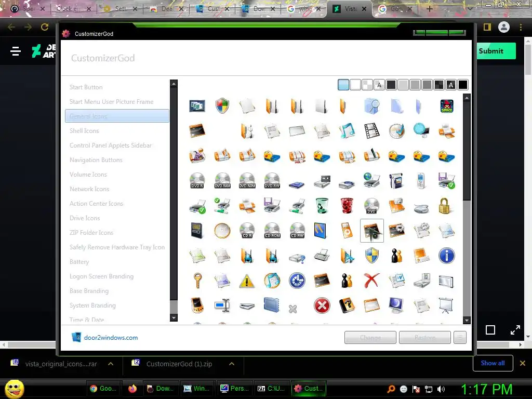Reload the browser page
Screen dimensions: 532x399
click(x=45, y=27)
